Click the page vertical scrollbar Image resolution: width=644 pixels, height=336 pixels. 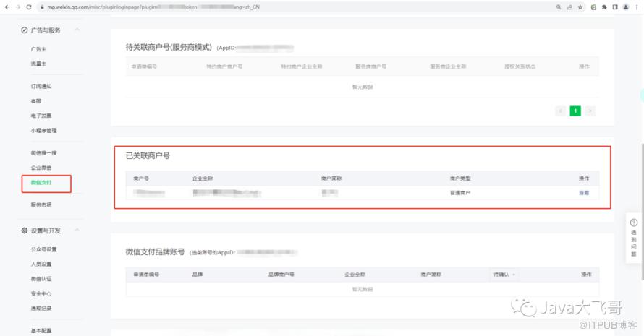pos(642,211)
